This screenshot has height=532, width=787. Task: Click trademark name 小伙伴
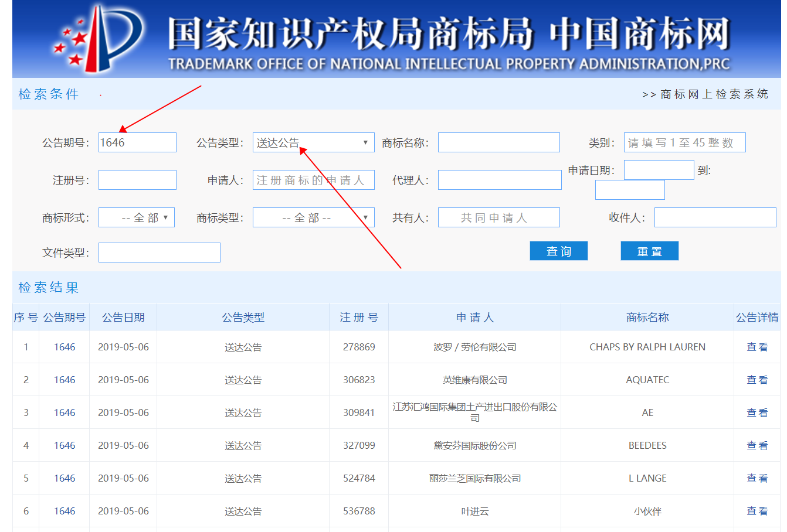click(x=647, y=511)
